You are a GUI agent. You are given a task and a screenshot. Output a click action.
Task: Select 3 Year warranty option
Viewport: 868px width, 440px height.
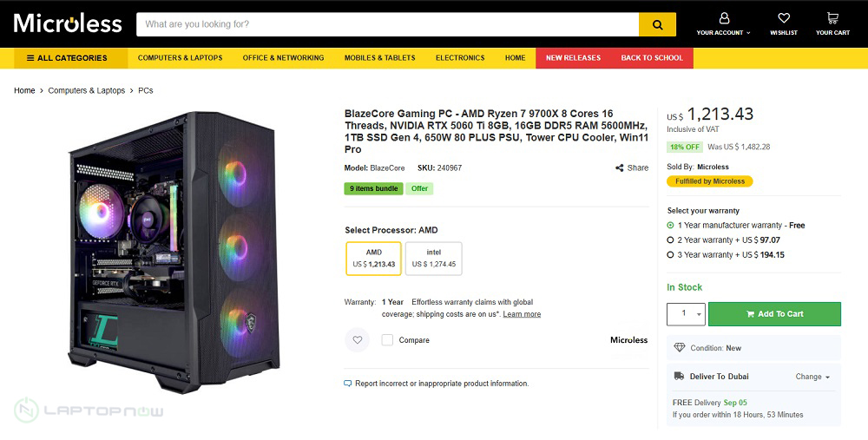pos(671,255)
